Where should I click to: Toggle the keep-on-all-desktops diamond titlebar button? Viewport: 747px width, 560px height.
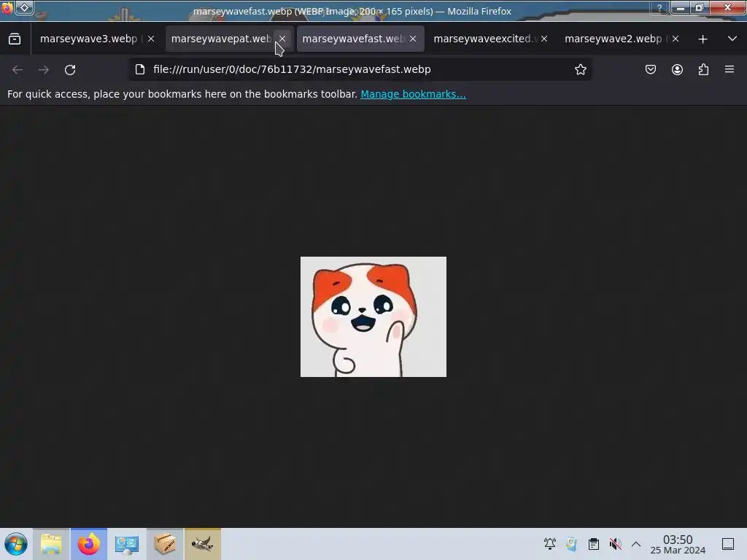tap(25, 7)
